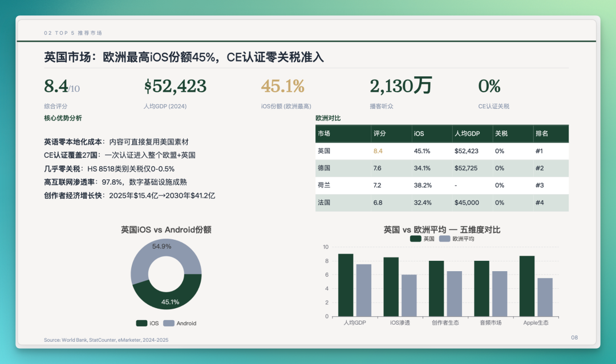
Task: Click the gray 欧洲平均 bar for iOS渗透
Action: pos(409,295)
